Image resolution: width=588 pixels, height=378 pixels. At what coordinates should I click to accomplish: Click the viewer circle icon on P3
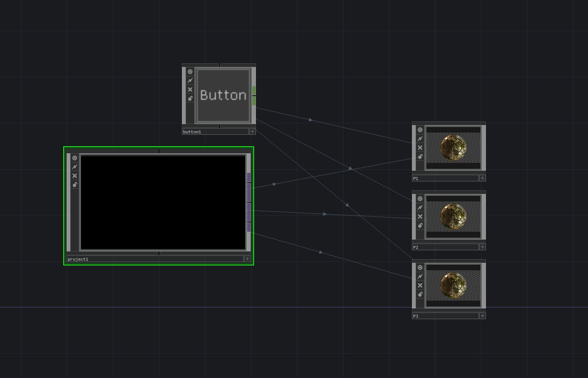[x=420, y=268]
